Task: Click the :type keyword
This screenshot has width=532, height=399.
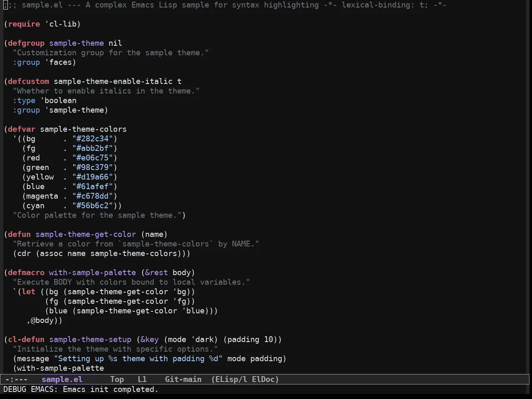Action: (x=24, y=101)
